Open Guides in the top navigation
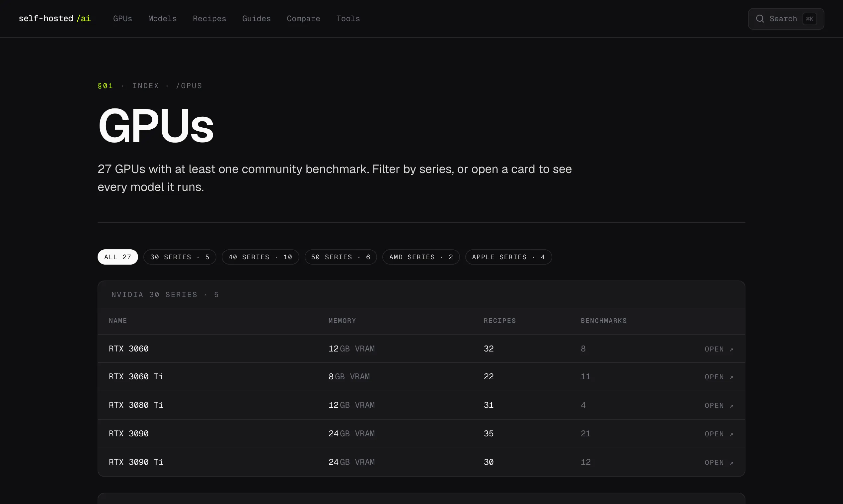The width and height of the screenshot is (843, 504). pos(256,19)
